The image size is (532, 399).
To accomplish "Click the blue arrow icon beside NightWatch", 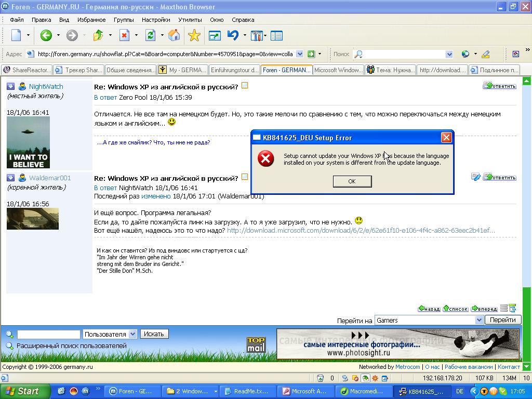I will coord(10,86).
